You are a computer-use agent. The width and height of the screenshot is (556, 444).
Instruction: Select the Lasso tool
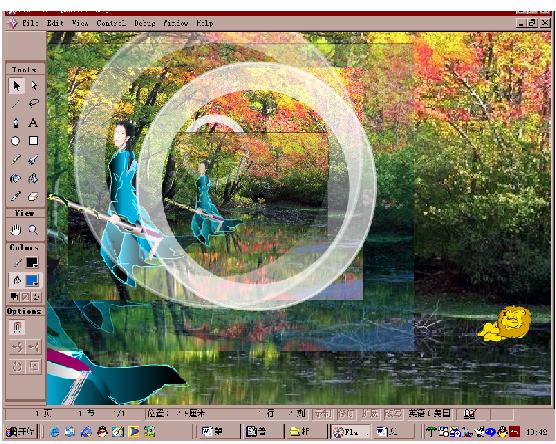coord(34,104)
